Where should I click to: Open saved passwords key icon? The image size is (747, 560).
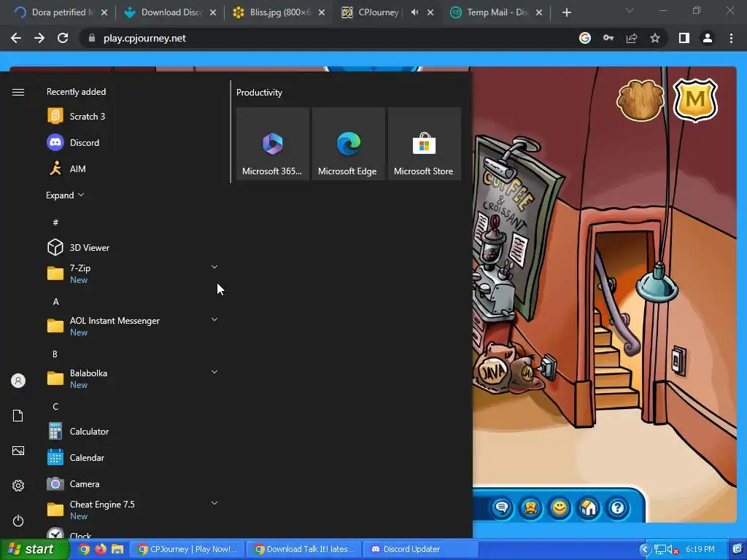(608, 38)
